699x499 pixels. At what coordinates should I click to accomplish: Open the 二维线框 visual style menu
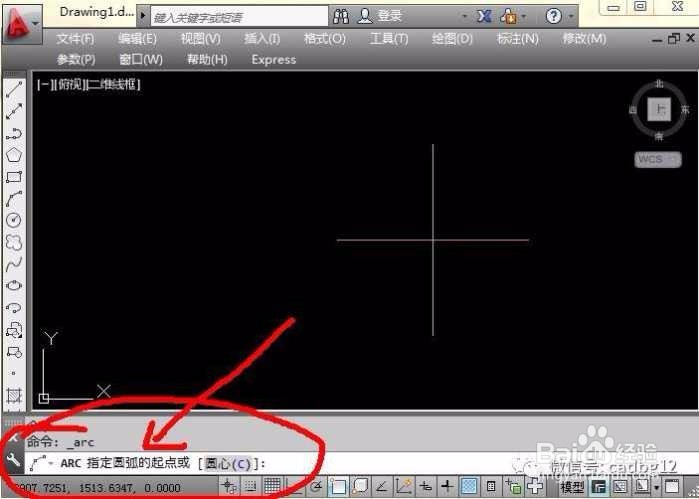(114, 84)
